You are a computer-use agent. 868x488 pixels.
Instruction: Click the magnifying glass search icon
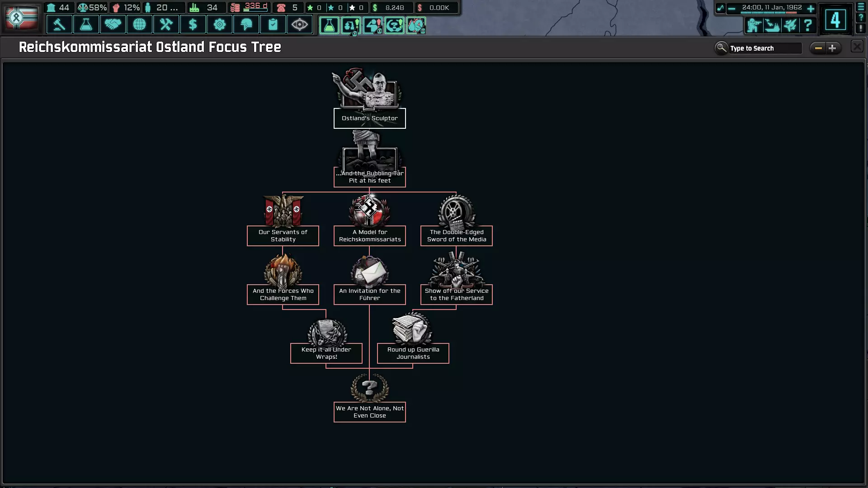pyautogui.click(x=721, y=47)
